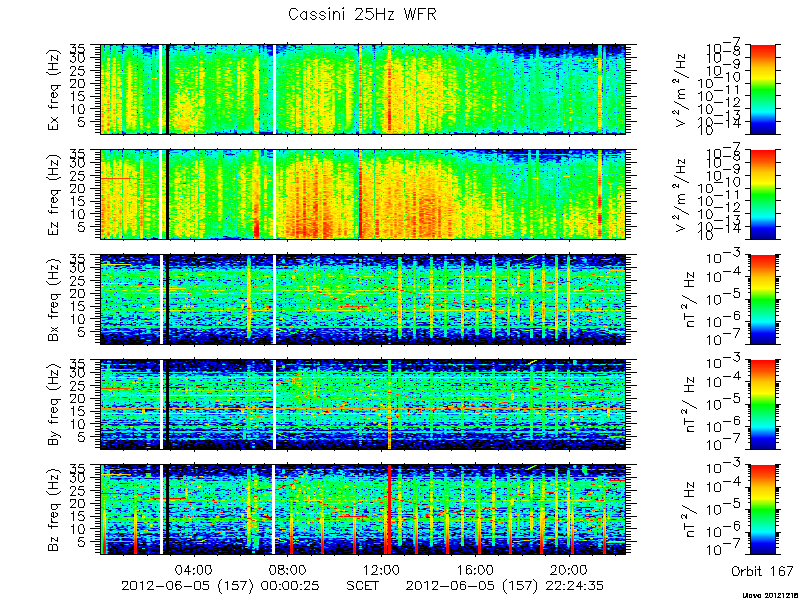Click the 16:00 time axis label
800x600 pixels.
click(475, 568)
